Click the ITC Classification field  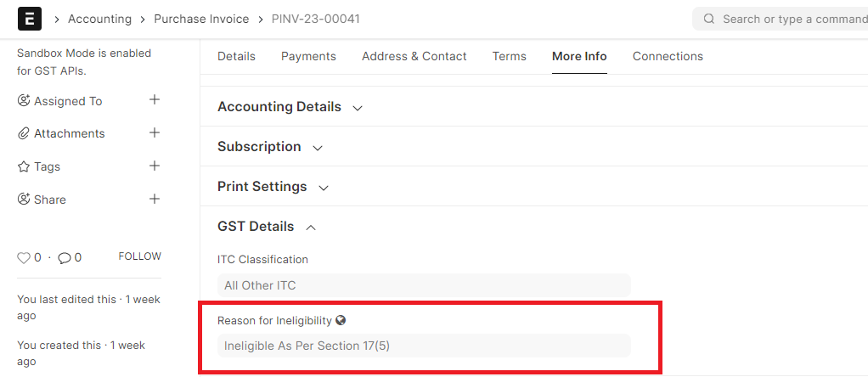424,285
